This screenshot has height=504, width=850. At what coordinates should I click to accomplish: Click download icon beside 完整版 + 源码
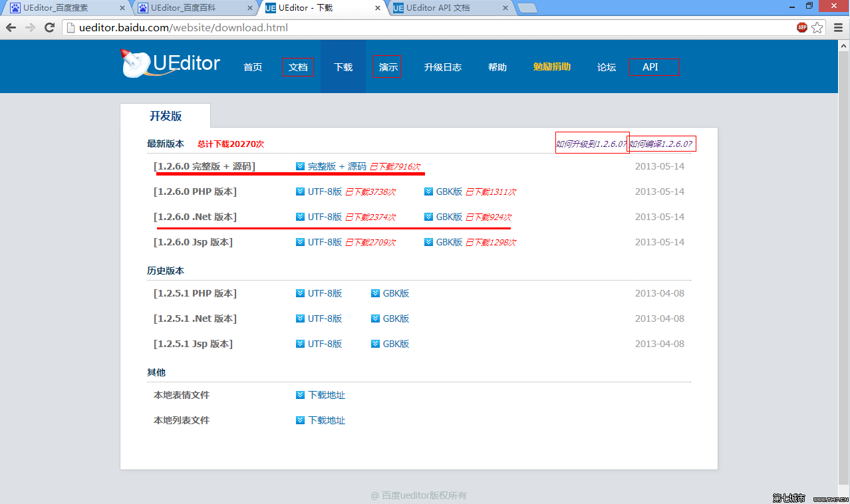pos(300,166)
